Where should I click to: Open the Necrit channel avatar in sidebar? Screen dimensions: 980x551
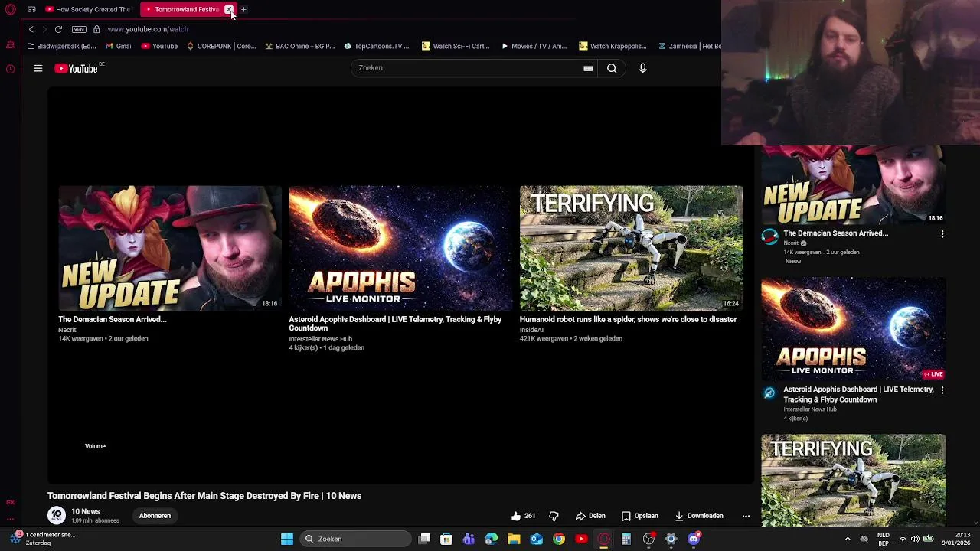(769, 236)
